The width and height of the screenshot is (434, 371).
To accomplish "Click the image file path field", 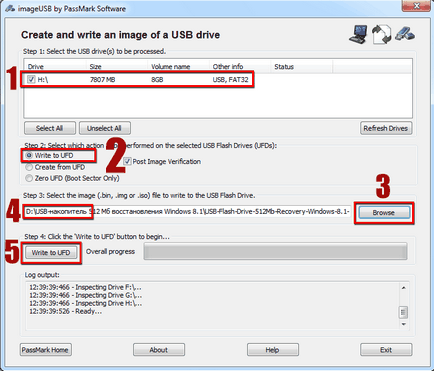I will (x=187, y=212).
